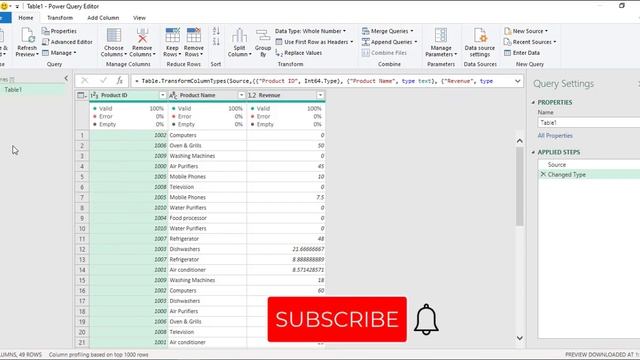Sort ascending with the A-Z icon
The image size is (640, 360).
tap(216, 31)
